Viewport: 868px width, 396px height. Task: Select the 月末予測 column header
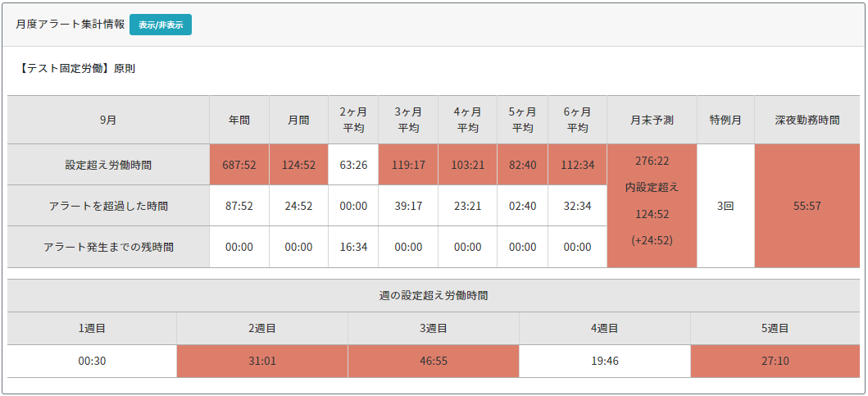tap(652, 120)
